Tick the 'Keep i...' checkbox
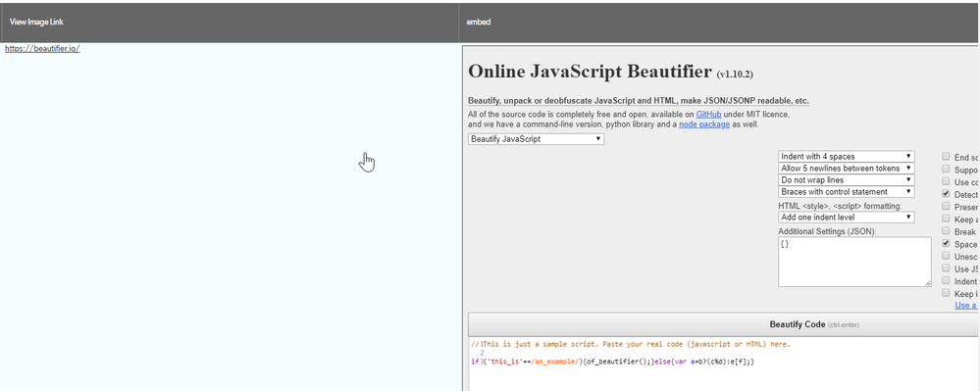Viewport: 980px width, 391px height. (x=947, y=293)
